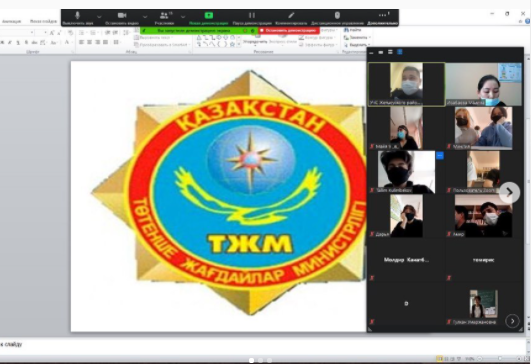Select the "темирис" participant tile
Screen dimensions: 531x364
[484, 260]
